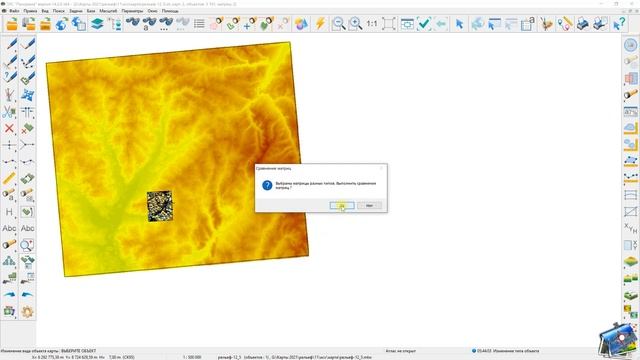Click the green checkmark toolbar icon

click(x=424, y=24)
